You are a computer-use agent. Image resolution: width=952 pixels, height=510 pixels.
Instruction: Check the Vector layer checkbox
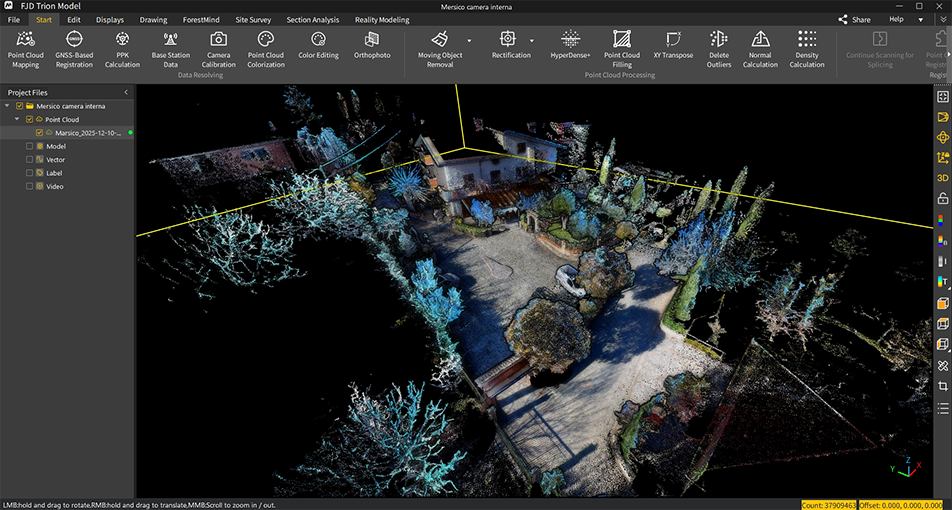coord(30,160)
